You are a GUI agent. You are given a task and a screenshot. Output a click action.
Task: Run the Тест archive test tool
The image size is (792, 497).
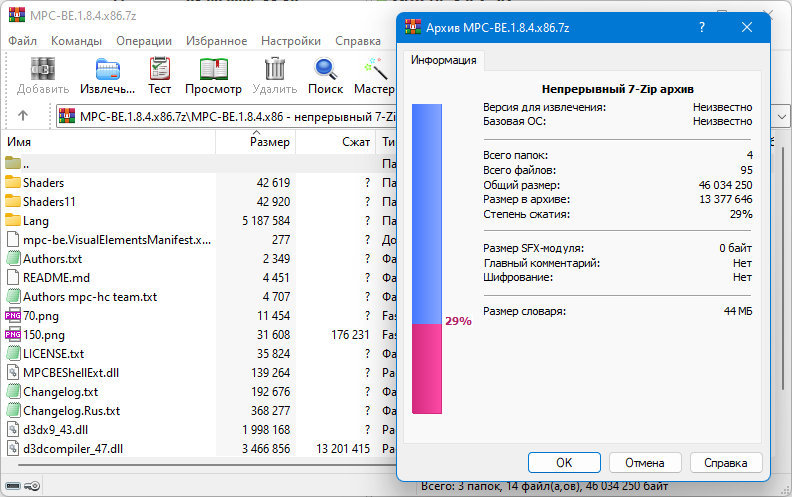pos(160,68)
